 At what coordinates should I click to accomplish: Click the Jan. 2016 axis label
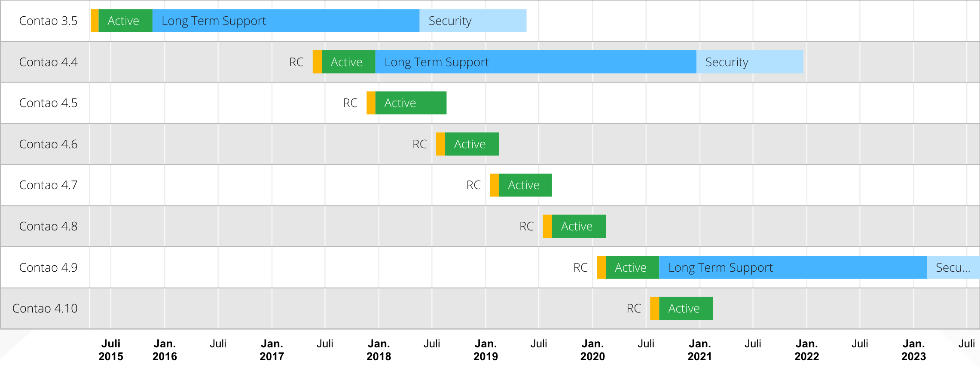[x=165, y=350]
